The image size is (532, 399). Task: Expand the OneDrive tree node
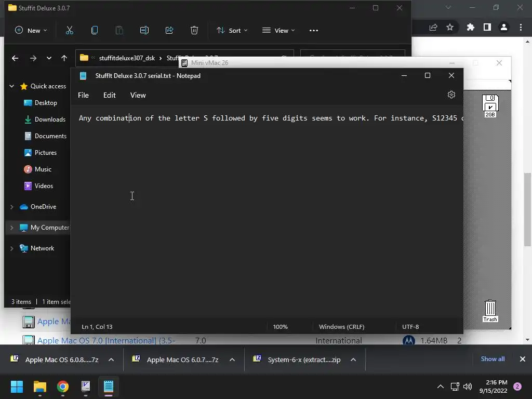12,207
